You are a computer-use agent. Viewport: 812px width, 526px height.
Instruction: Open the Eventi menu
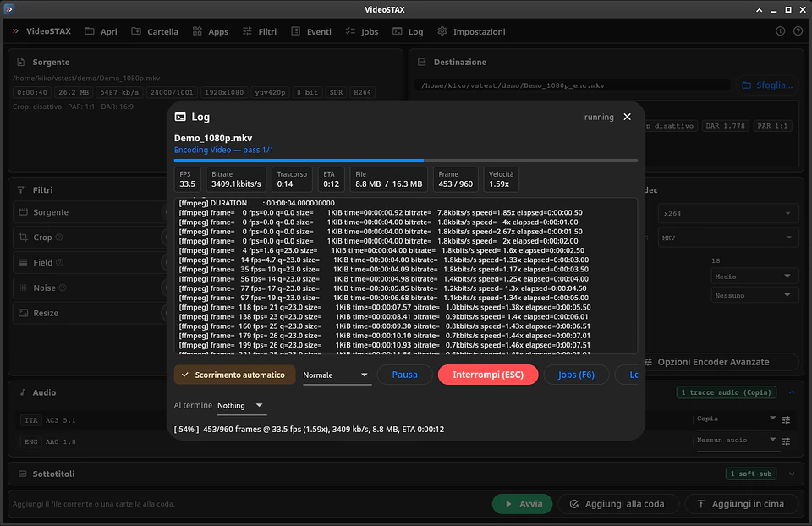click(x=310, y=31)
